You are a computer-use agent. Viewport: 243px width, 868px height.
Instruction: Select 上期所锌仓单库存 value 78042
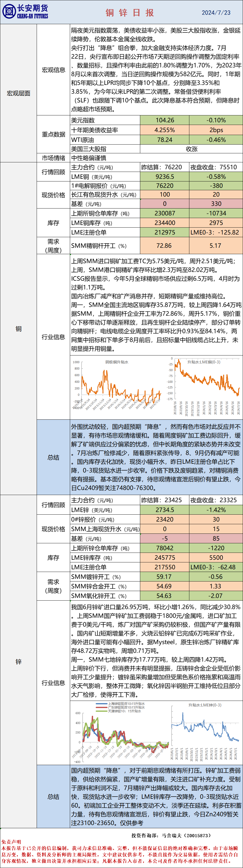[x=165, y=548]
